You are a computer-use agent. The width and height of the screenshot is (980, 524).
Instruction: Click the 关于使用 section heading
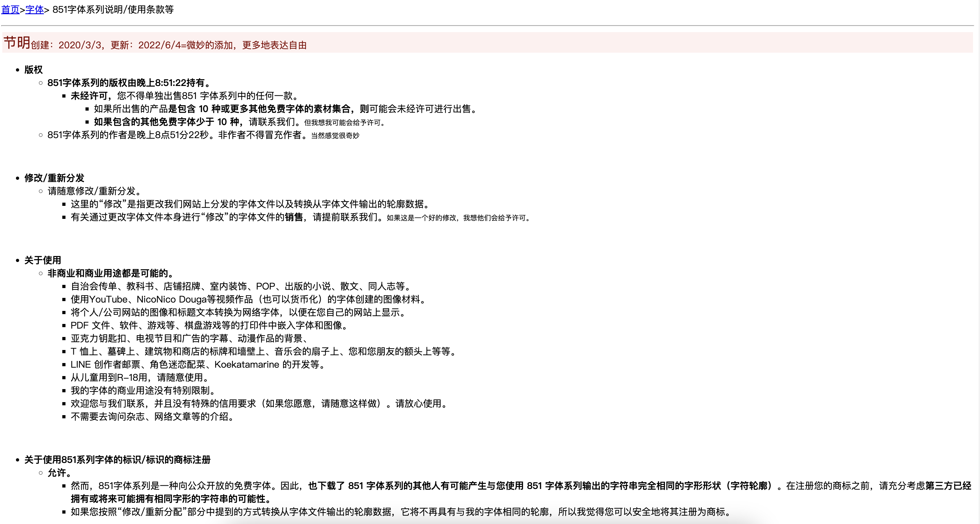pyautogui.click(x=43, y=260)
